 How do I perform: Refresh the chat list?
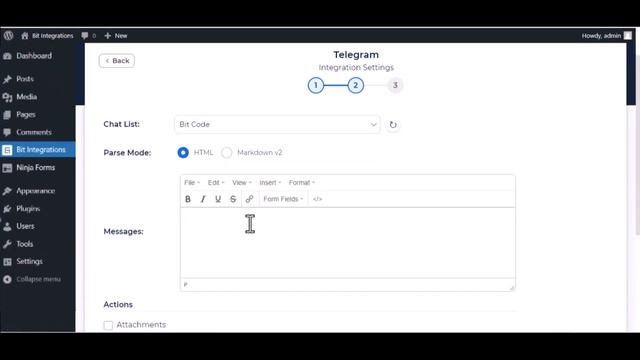tap(393, 124)
